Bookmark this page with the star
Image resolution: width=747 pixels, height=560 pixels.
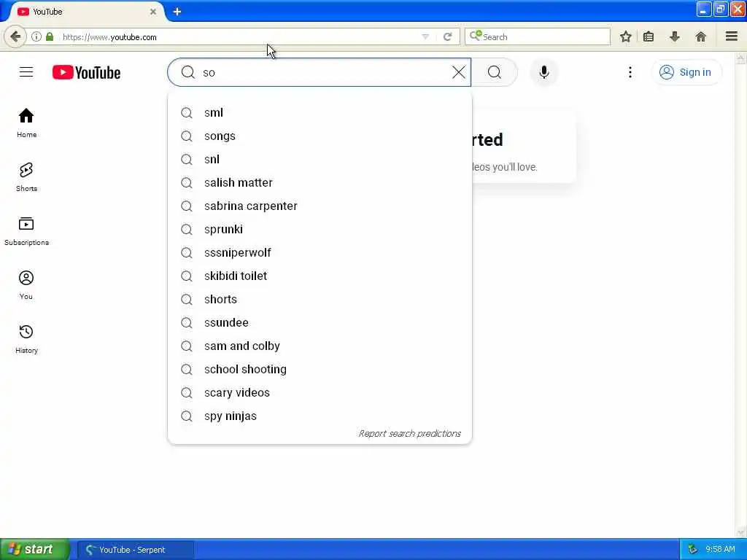(x=625, y=36)
